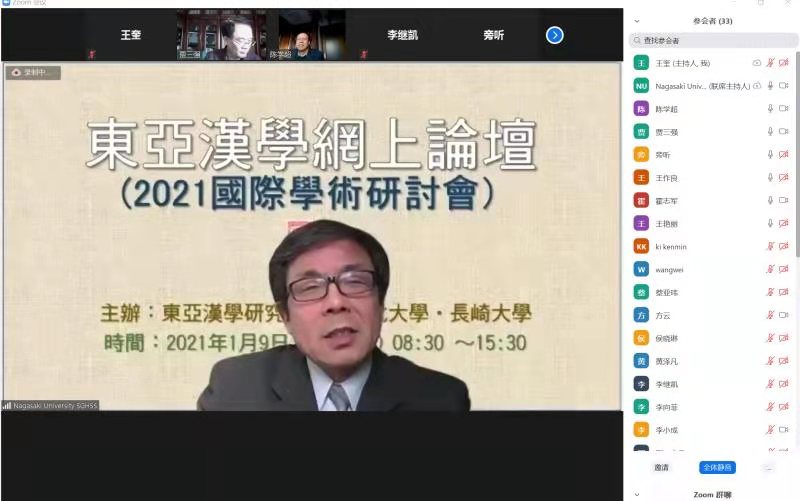Click the 邀请 invite button
The height and width of the screenshot is (501, 800).
point(662,467)
